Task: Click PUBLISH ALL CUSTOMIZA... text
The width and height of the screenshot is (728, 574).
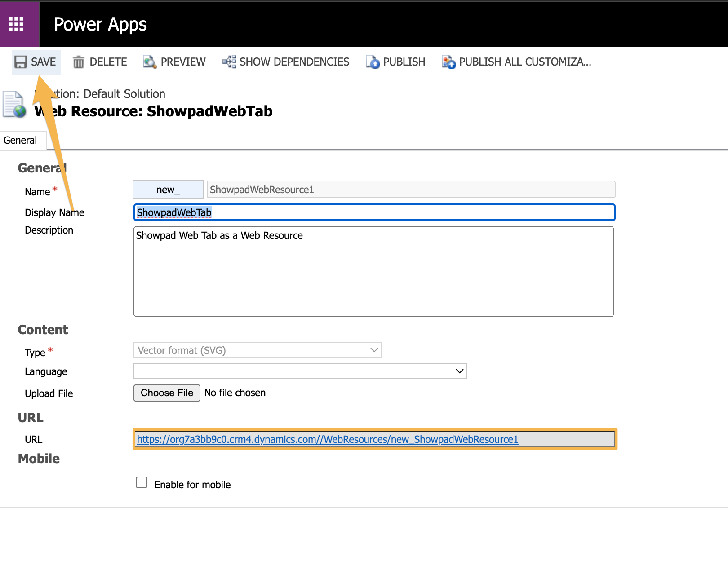Action: coord(525,62)
